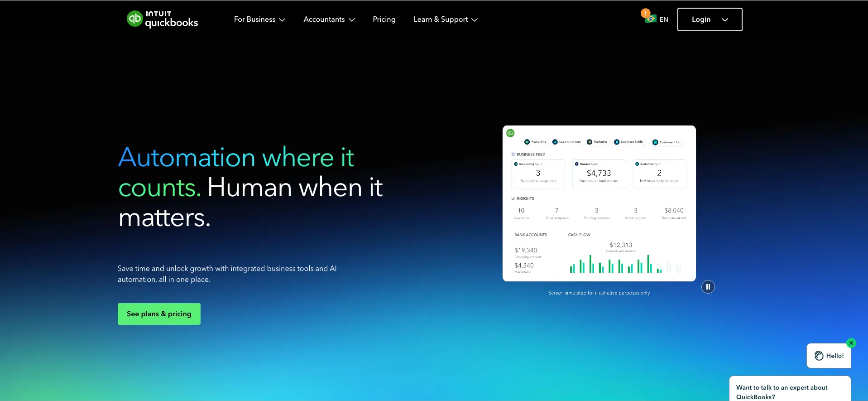The image size is (868, 401).
Task: Click the $4,733 Finance Agent card
Action: (x=599, y=174)
